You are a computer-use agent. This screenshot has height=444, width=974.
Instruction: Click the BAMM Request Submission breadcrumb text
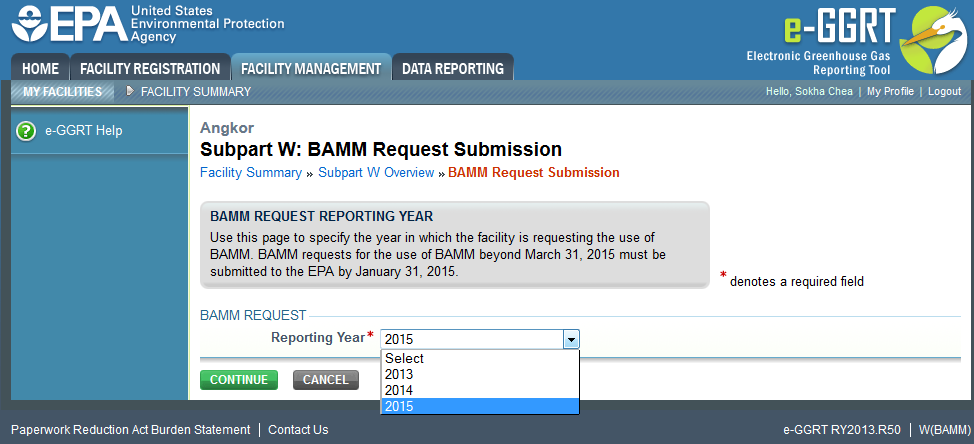pos(534,173)
